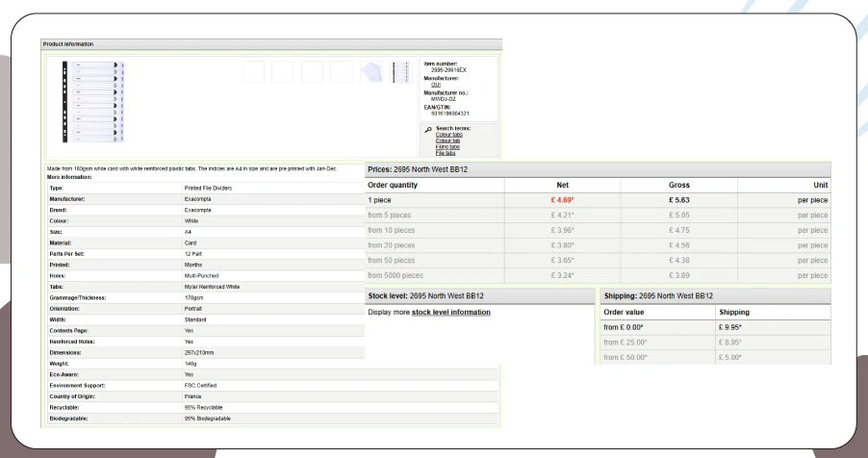Screen dimensions: 868x458
Task: Click shipping cost '£ 8.95*'
Action: [730, 343]
